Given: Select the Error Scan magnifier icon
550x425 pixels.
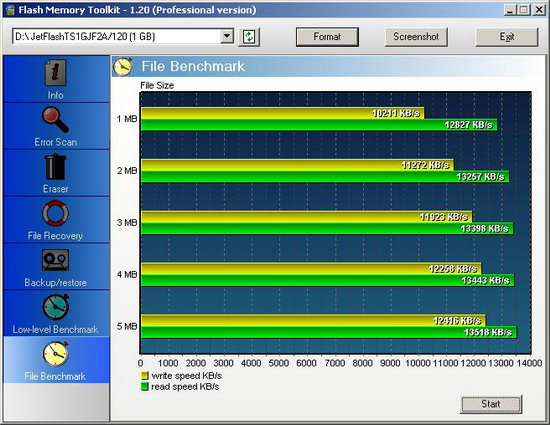Looking at the screenshot, I should pyautogui.click(x=55, y=120).
